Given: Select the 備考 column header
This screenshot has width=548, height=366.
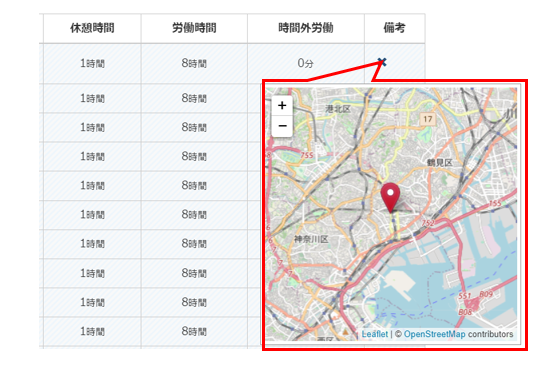Looking at the screenshot, I should click(x=395, y=28).
